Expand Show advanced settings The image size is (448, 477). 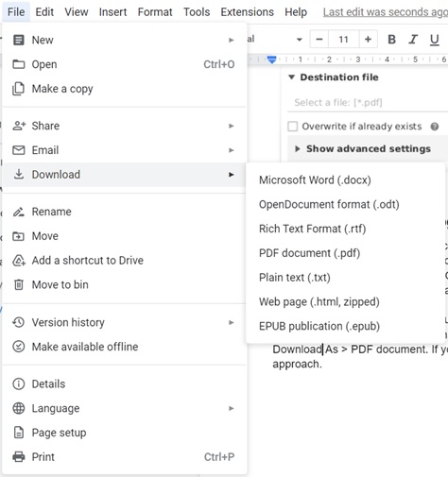(x=298, y=148)
